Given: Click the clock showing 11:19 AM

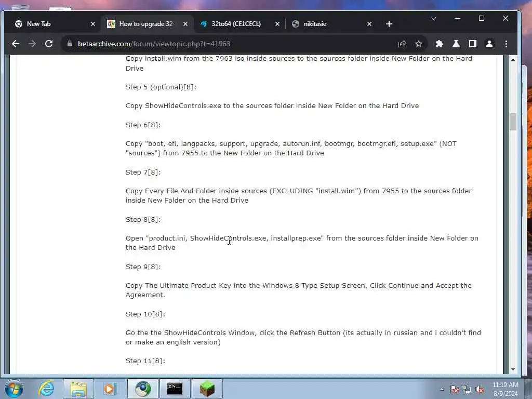Looking at the screenshot, I should point(505,389).
